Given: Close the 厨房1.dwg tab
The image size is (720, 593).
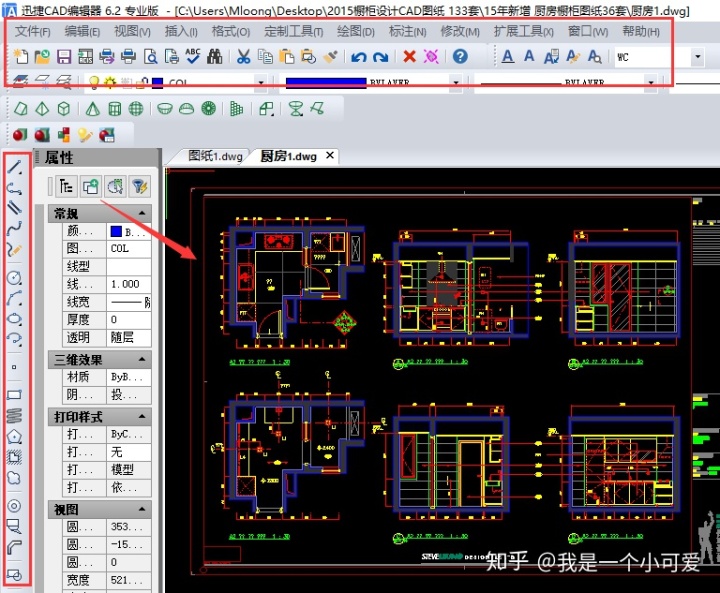Looking at the screenshot, I should [330, 156].
